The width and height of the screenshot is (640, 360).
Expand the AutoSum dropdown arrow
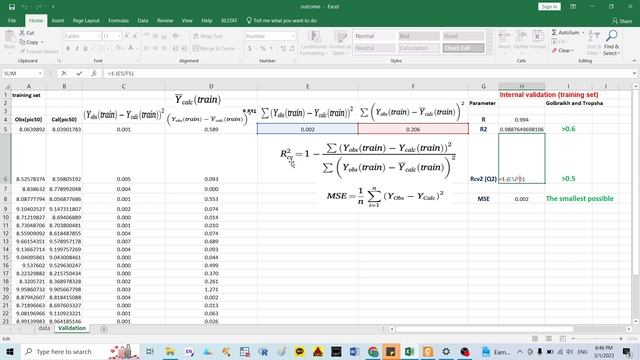583,33
